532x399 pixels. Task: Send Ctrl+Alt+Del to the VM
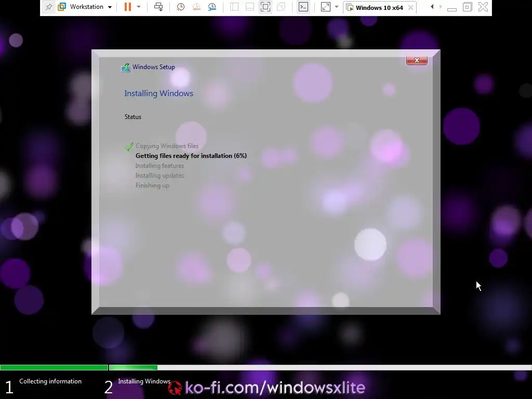pos(158,7)
